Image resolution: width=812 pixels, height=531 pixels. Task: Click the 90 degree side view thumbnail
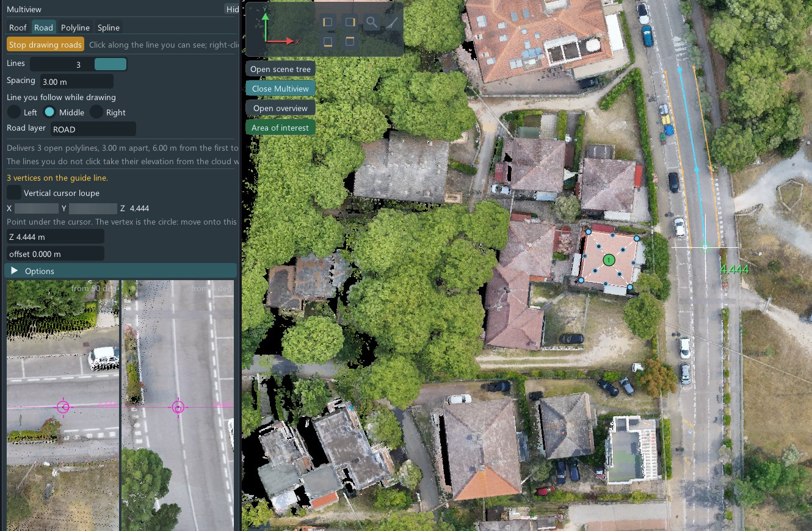[63, 405]
